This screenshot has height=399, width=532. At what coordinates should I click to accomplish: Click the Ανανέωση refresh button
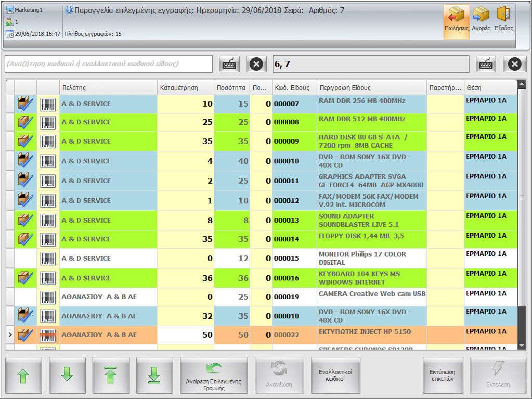point(279,375)
